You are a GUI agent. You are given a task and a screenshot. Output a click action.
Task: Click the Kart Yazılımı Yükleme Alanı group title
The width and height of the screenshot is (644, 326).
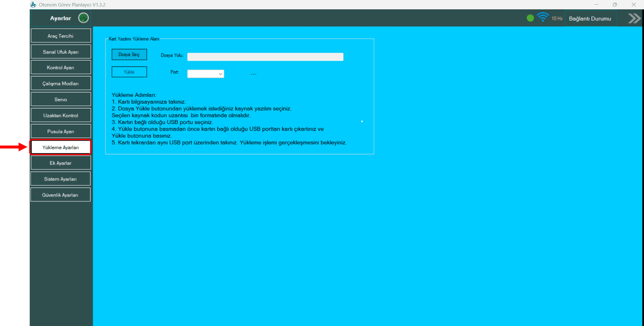134,39
